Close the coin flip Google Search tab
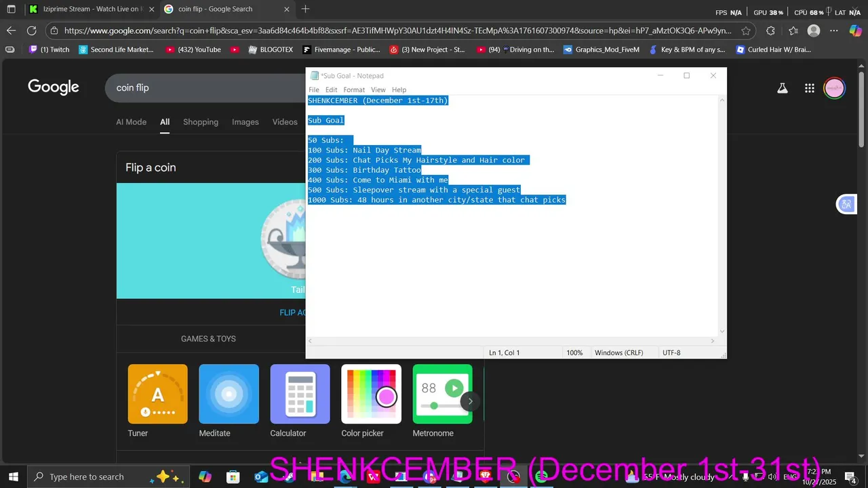Screen dimensions: 868x488 pyautogui.click(x=287, y=9)
